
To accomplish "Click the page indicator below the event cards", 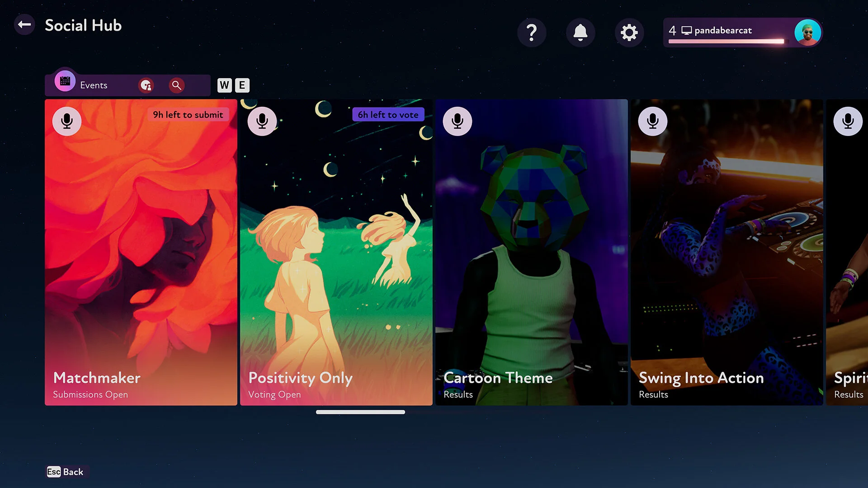I will point(360,412).
